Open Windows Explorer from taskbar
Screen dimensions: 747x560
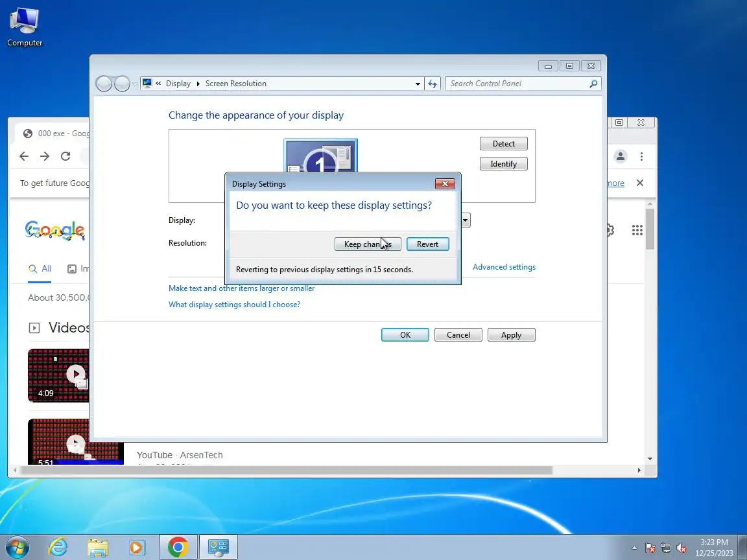click(x=98, y=547)
